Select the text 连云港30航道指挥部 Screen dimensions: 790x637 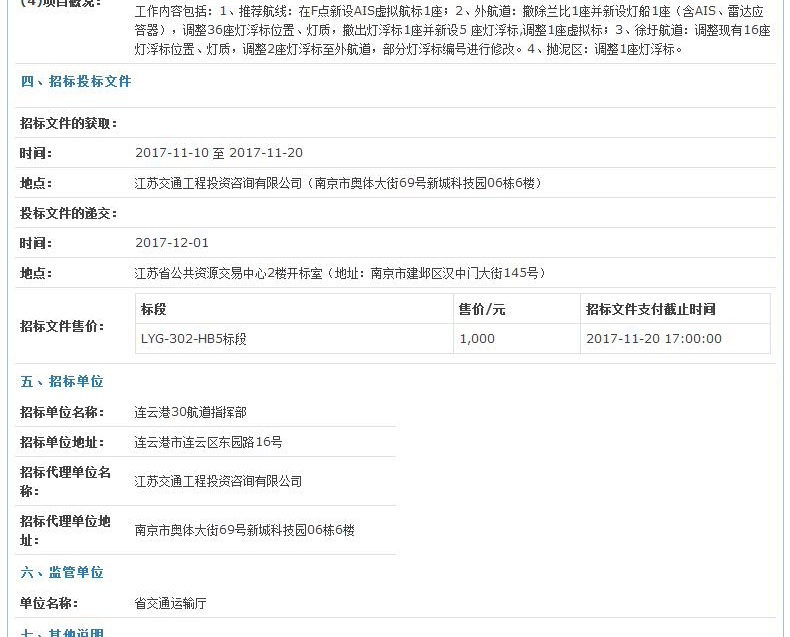190,412
